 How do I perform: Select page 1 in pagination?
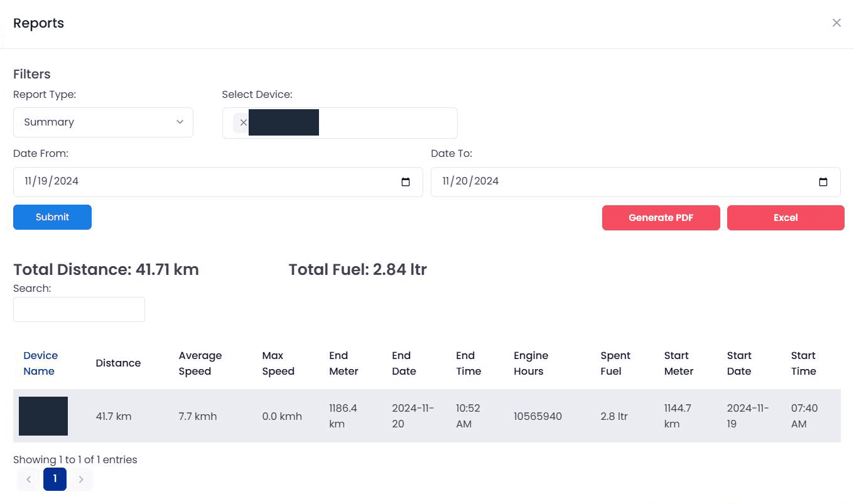[x=55, y=479]
